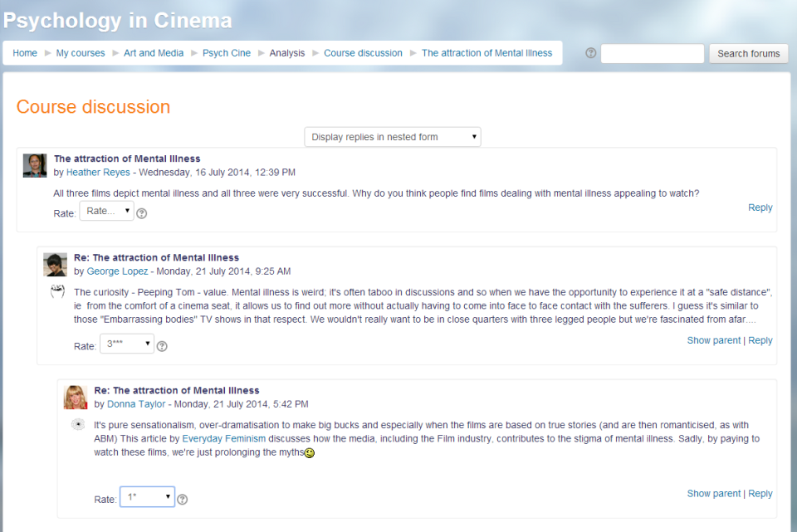The width and height of the screenshot is (797, 532).
Task: Click the Psychology in Cinema site title
Action: [117, 21]
